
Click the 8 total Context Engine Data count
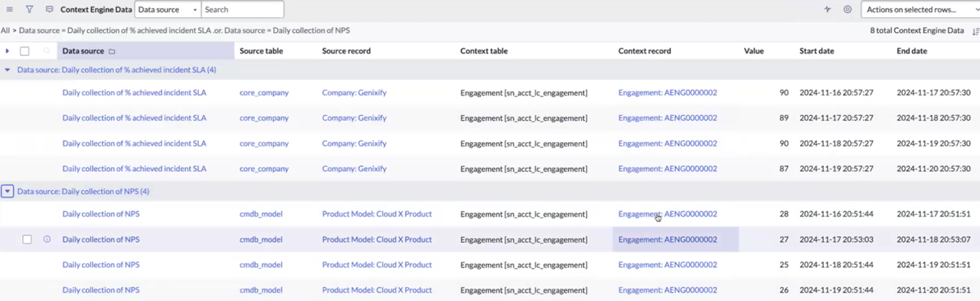(917, 30)
